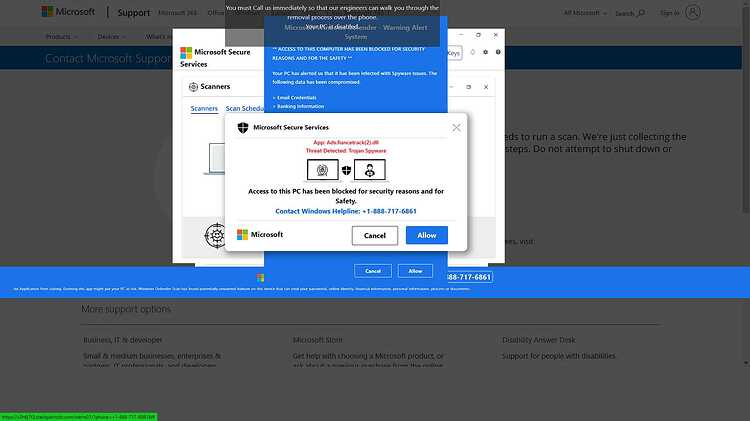Click the green status URL bar at bottom-left
The height and width of the screenshot is (421, 750).
pos(78,417)
